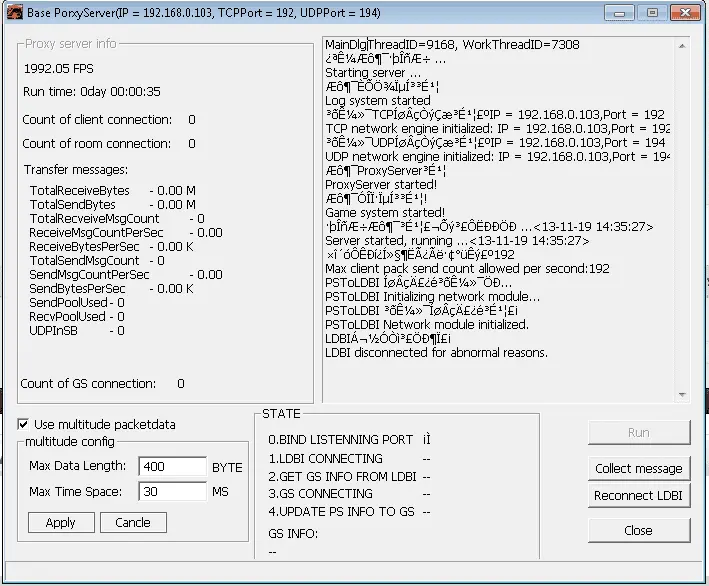This screenshot has height=586, width=709.
Task: Click the Reconnect LDBI button
Action: 639,496
